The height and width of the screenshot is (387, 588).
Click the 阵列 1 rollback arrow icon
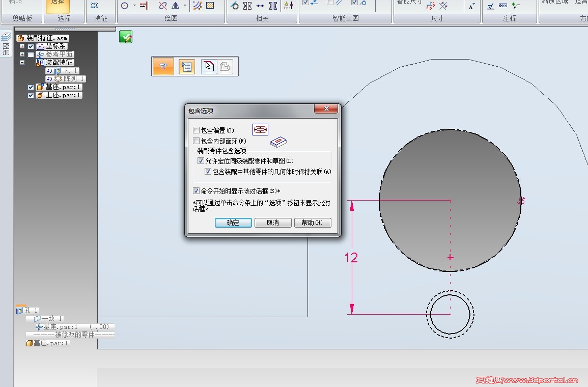coord(49,79)
